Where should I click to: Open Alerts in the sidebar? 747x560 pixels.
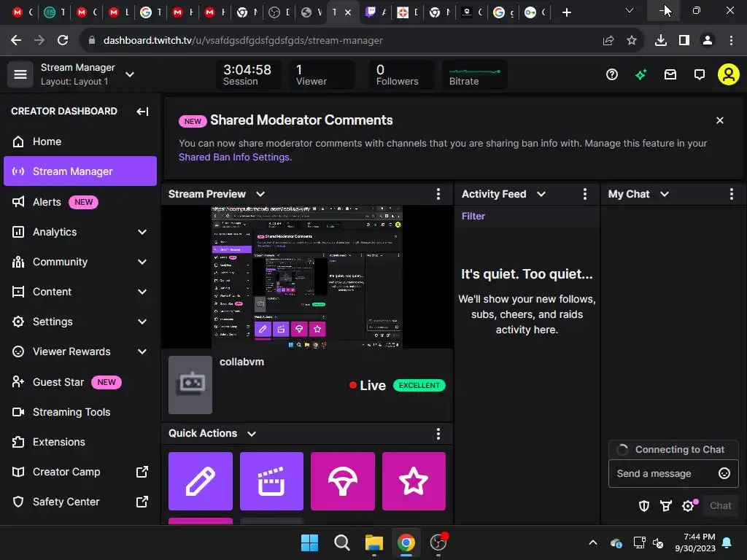(80, 202)
